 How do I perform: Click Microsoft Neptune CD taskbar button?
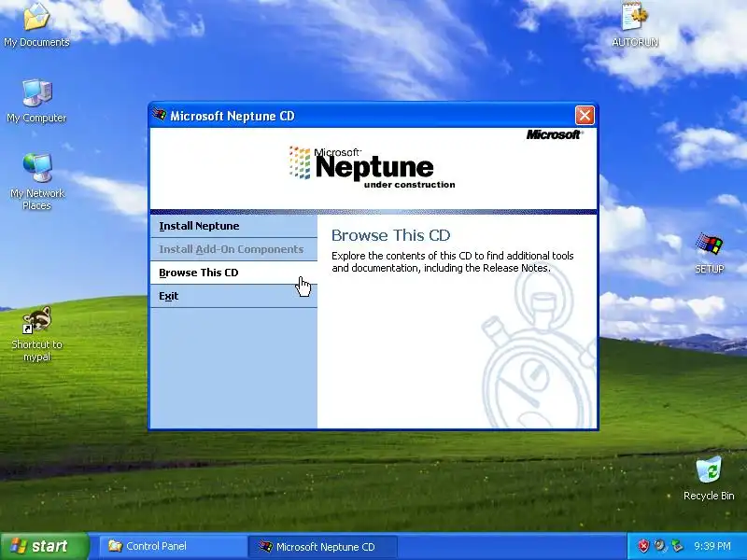pyautogui.click(x=322, y=546)
